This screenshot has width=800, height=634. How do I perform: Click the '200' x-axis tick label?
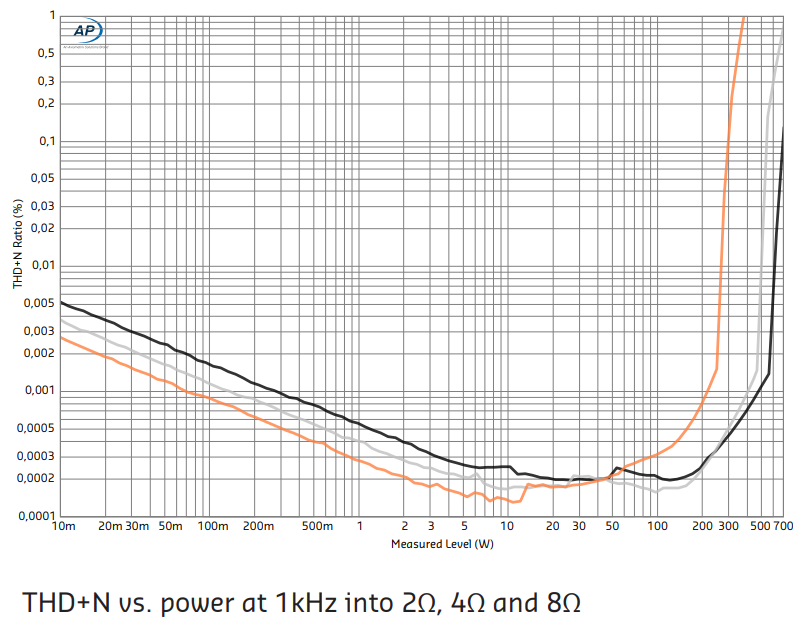(x=703, y=526)
